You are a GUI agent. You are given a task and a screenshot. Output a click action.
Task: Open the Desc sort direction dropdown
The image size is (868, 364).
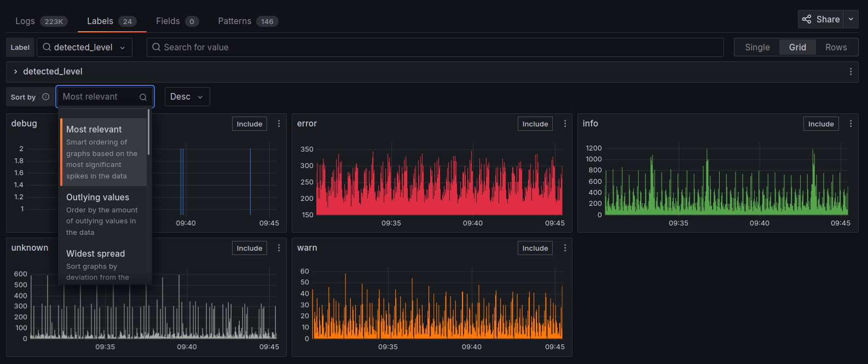tap(187, 97)
